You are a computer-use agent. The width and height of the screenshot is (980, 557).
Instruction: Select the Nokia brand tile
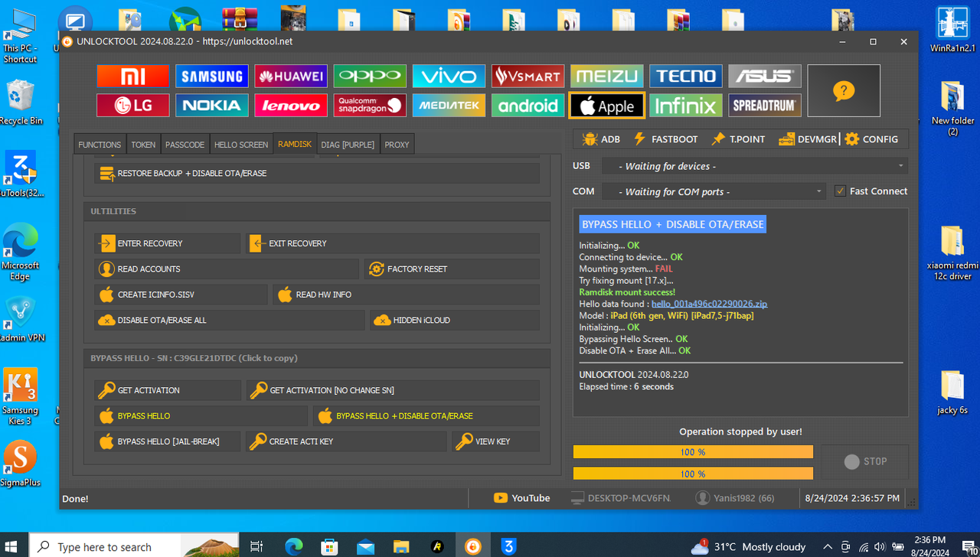[x=212, y=106]
